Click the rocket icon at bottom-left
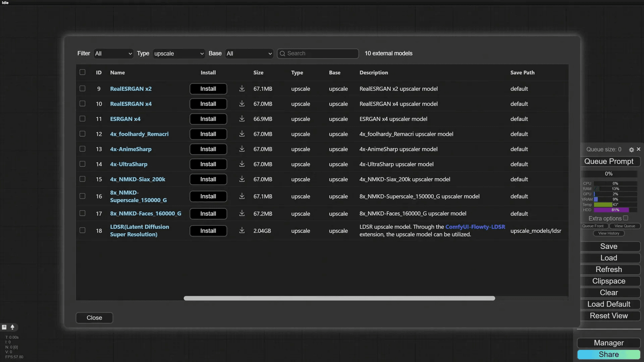 [x=12, y=327]
